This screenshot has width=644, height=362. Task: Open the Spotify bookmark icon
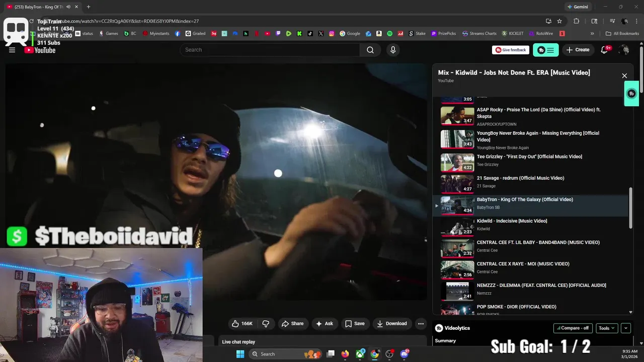point(390,34)
